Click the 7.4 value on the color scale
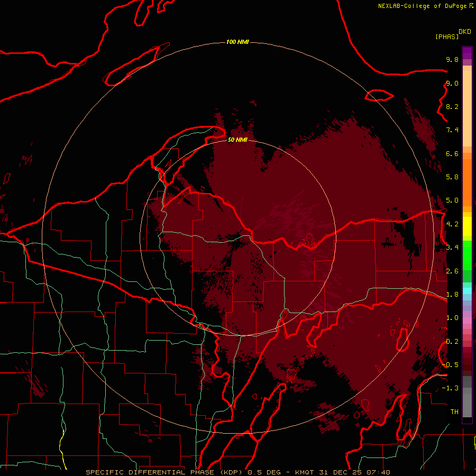The height and width of the screenshot is (476, 476). (452, 130)
